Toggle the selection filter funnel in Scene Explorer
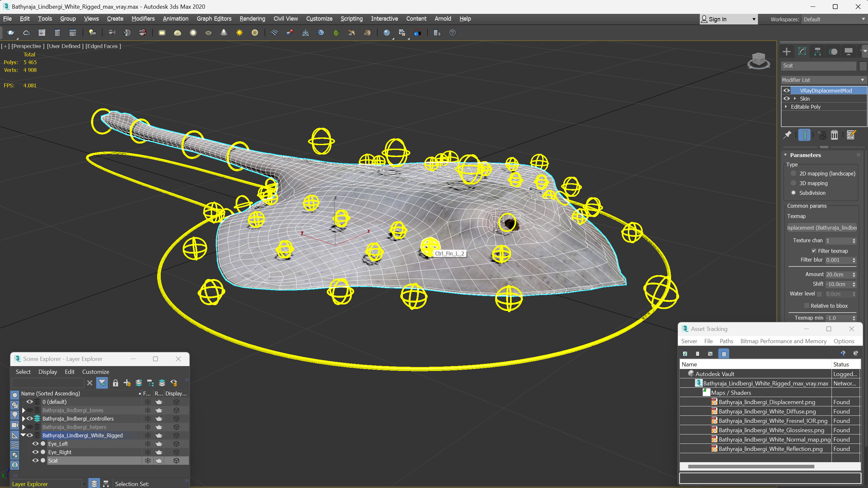Viewport: 868px width, 488px height. tap(102, 383)
